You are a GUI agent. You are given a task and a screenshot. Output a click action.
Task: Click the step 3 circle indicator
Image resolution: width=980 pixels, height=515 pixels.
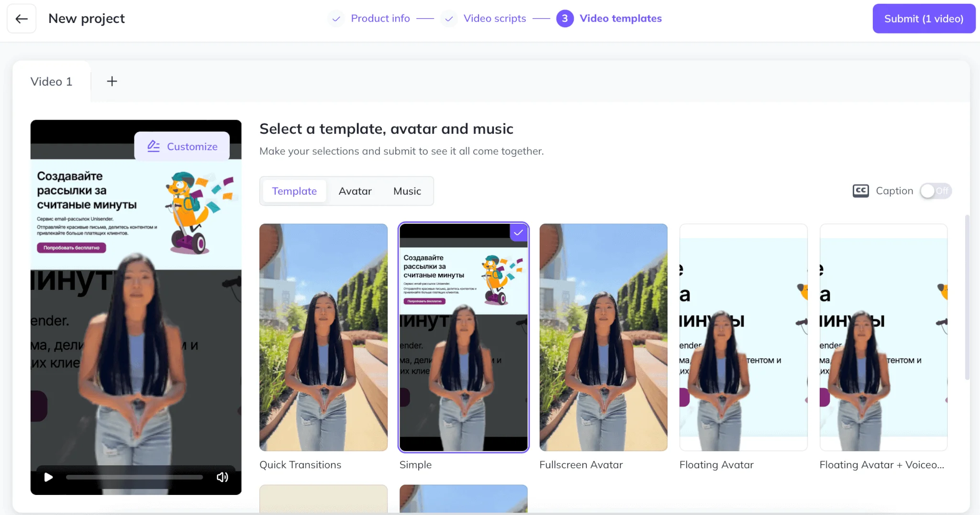click(x=565, y=19)
